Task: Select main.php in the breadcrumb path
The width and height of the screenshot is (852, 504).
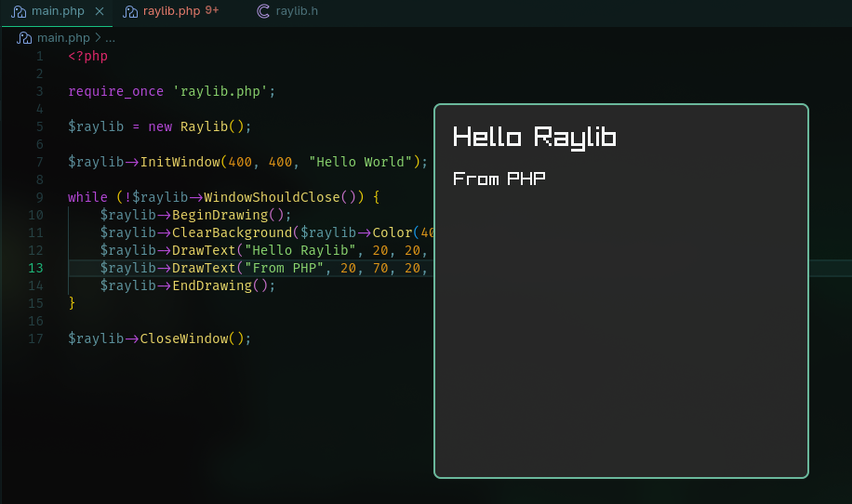Action: (63, 38)
